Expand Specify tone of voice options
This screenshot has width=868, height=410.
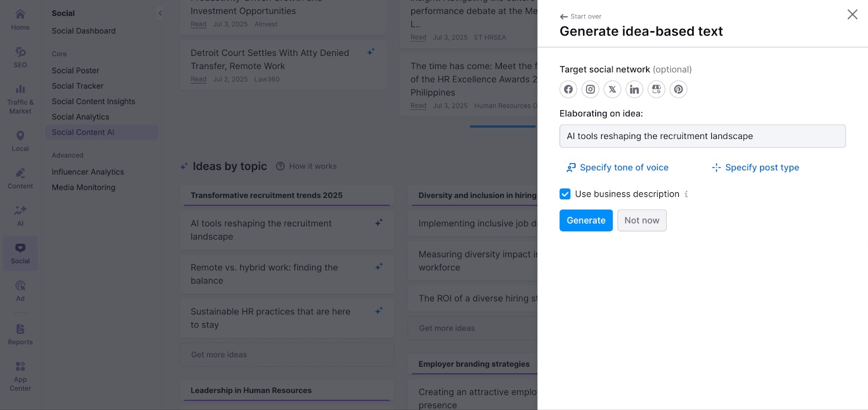point(617,168)
